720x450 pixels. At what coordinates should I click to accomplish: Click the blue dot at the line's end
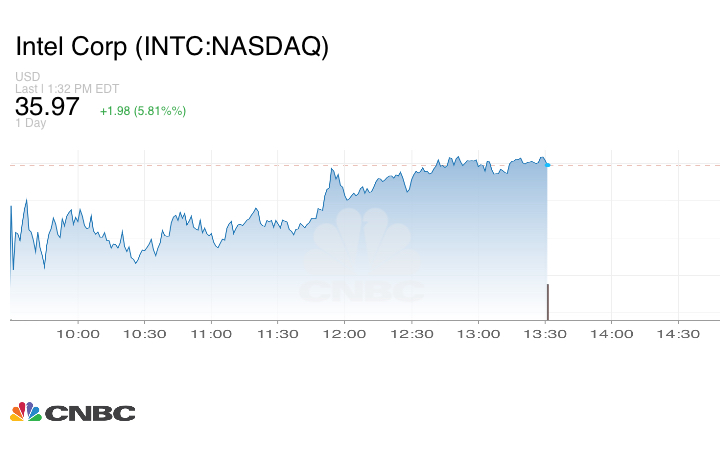(x=547, y=165)
